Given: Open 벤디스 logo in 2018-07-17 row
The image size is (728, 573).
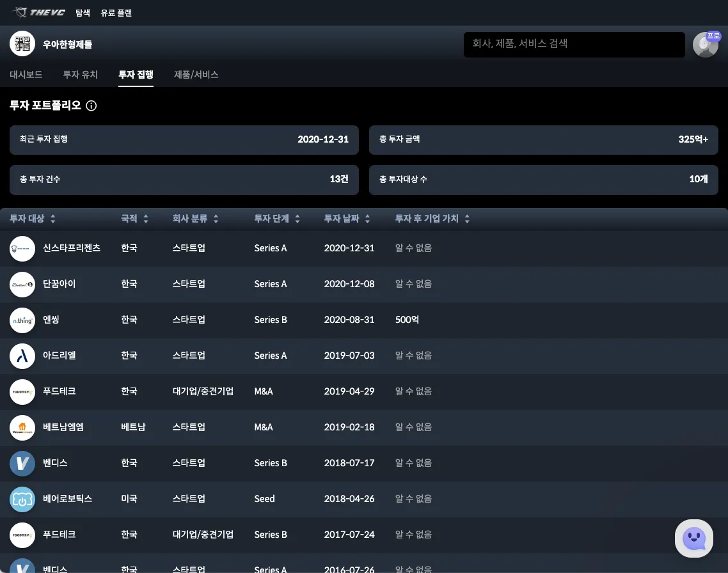Looking at the screenshot, I should click(22, 464).
